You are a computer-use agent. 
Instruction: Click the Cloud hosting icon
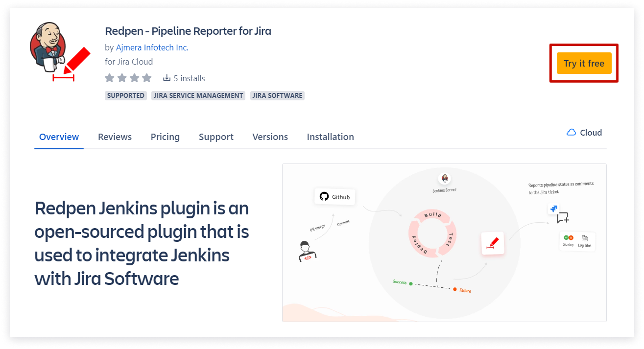click(x=571, y=133)
